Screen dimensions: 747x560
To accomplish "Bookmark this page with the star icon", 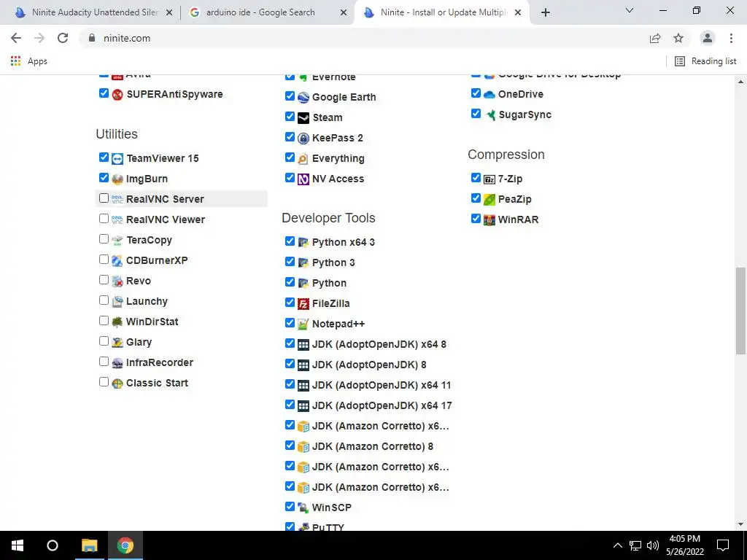I will coord(678,38).
